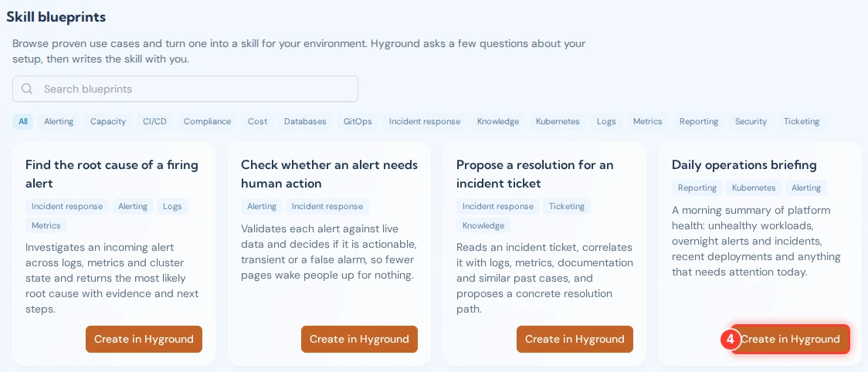Click Ticketing tag on resolution card
Image resolution: width=868 pixels, height=372 pixels.
[566, 207]
